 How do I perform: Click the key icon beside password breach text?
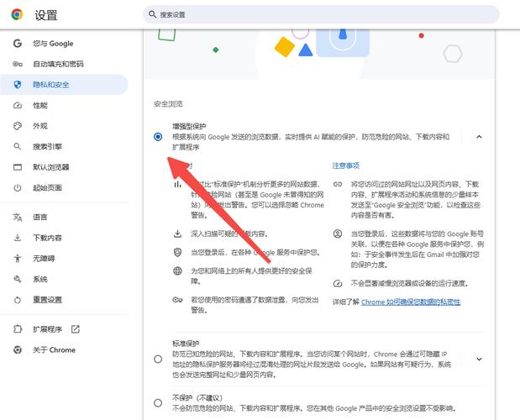click(177, 300)
